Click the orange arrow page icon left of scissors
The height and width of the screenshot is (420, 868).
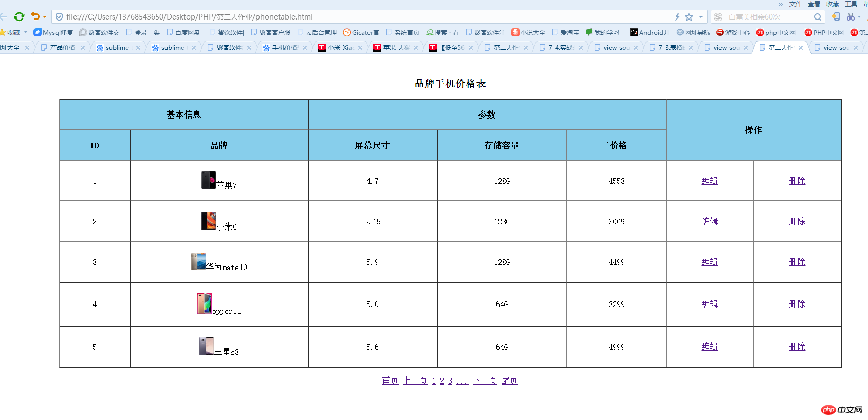click(x=836, y=16)
